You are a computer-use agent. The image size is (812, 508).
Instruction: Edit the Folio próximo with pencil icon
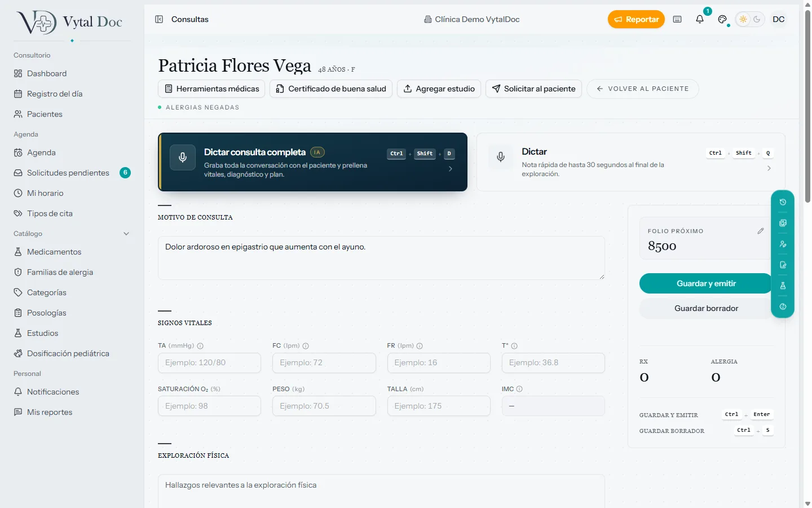click(761, 231)
